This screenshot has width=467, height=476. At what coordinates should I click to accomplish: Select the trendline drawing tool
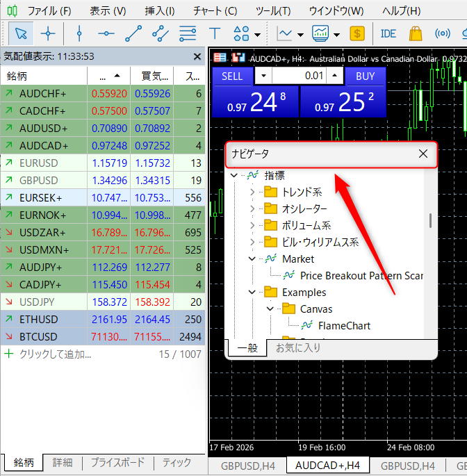[x=133, y=33]
